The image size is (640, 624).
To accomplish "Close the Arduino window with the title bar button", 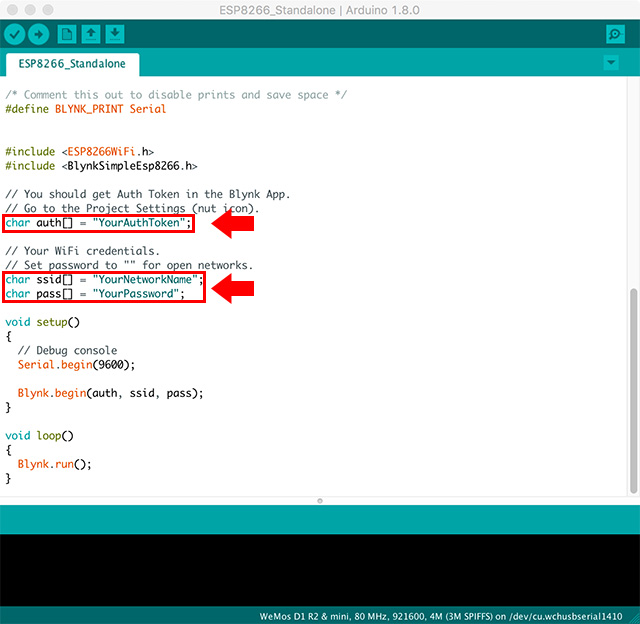I will (x=12, y=10).
